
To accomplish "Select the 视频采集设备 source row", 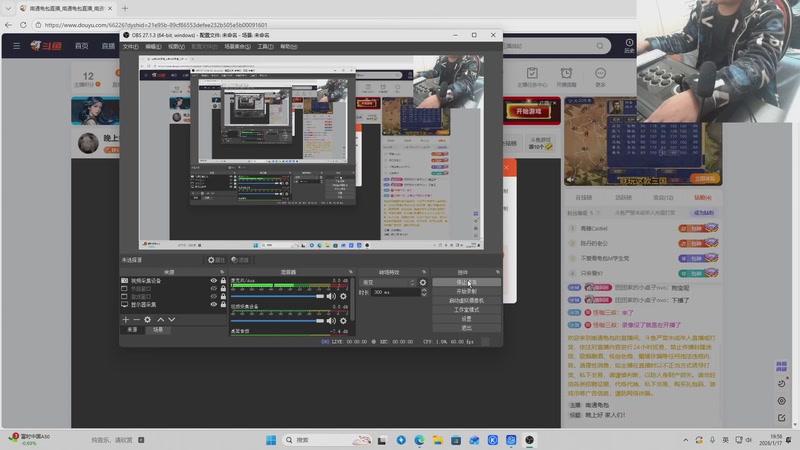I will click(x=173, y=281).
